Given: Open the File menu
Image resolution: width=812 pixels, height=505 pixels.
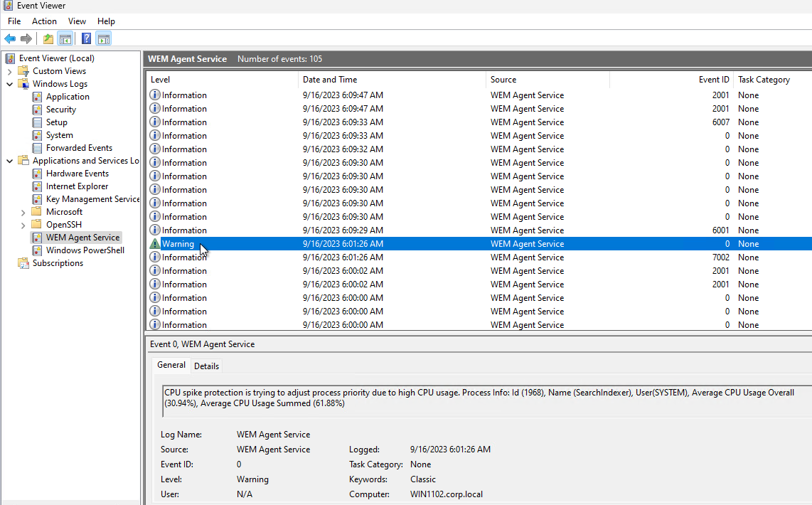Looking at the screenshot, I should coord(14,21).
